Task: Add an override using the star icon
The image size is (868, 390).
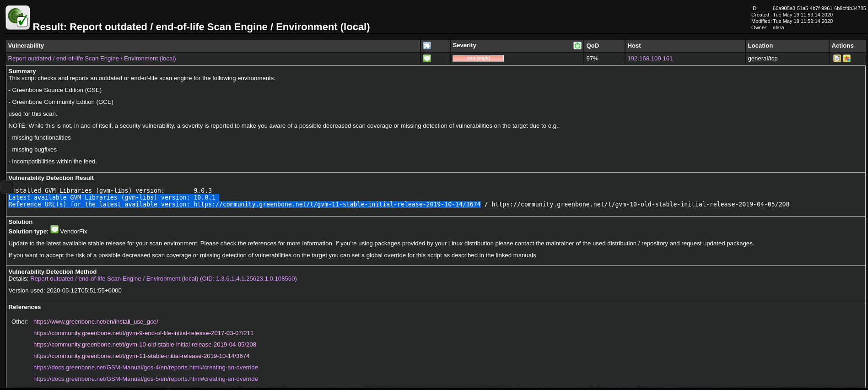Action: (x=847, y=59)
